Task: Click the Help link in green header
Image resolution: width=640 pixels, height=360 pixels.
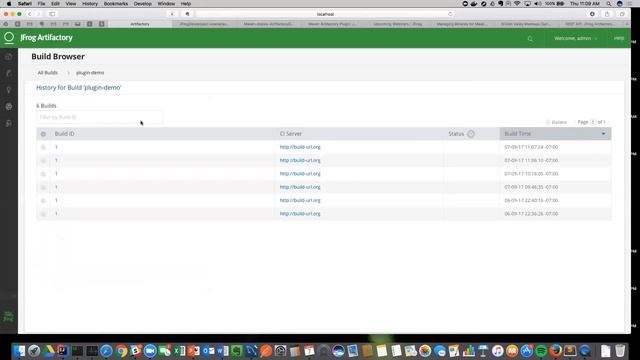Action: pos(619,38)
